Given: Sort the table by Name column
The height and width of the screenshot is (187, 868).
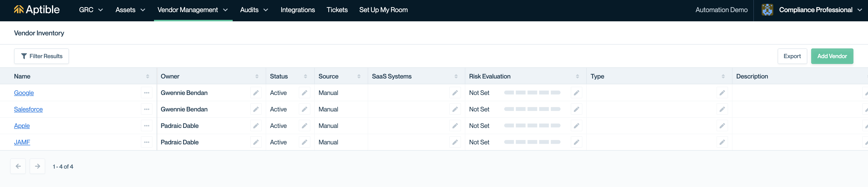Looking at the screenshot, I should pos(148,76).
